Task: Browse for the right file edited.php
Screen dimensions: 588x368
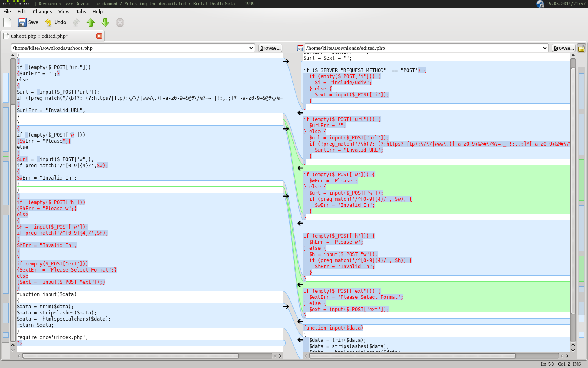Action: tap(563, 48)
